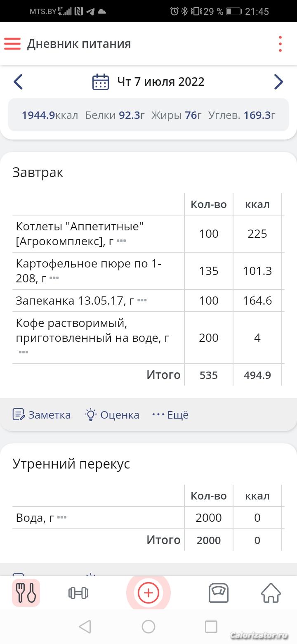Open the food diary tab icon
Image resolution: width=297 pixels, height=644 pixels.
pyautogui.click(x=26, y=593)
